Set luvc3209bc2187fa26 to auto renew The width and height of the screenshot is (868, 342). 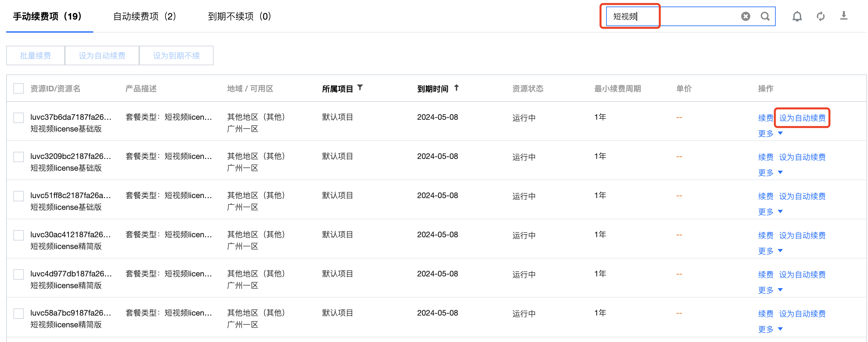tap(802, 157)
